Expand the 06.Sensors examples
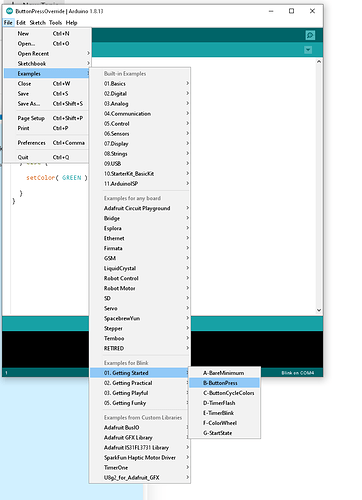 140,134
